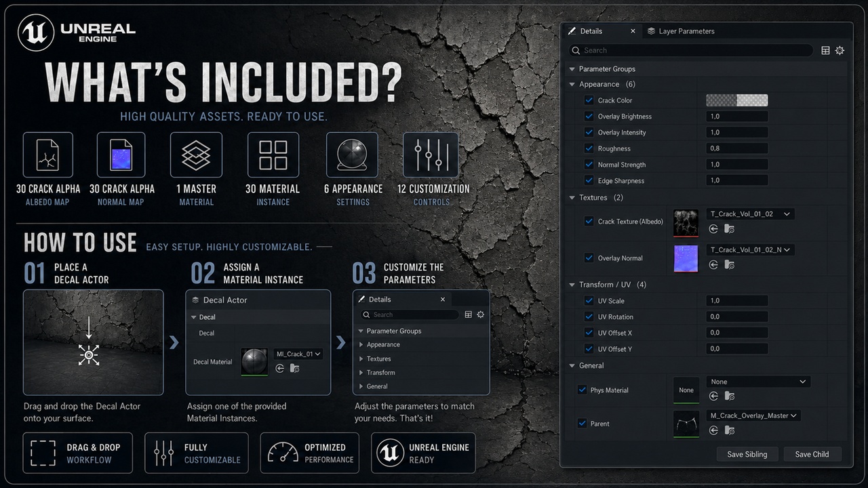Click gear icon in small Details card
Image resolution: width=868 pixels, height=488 pixels.
point(481,314)
